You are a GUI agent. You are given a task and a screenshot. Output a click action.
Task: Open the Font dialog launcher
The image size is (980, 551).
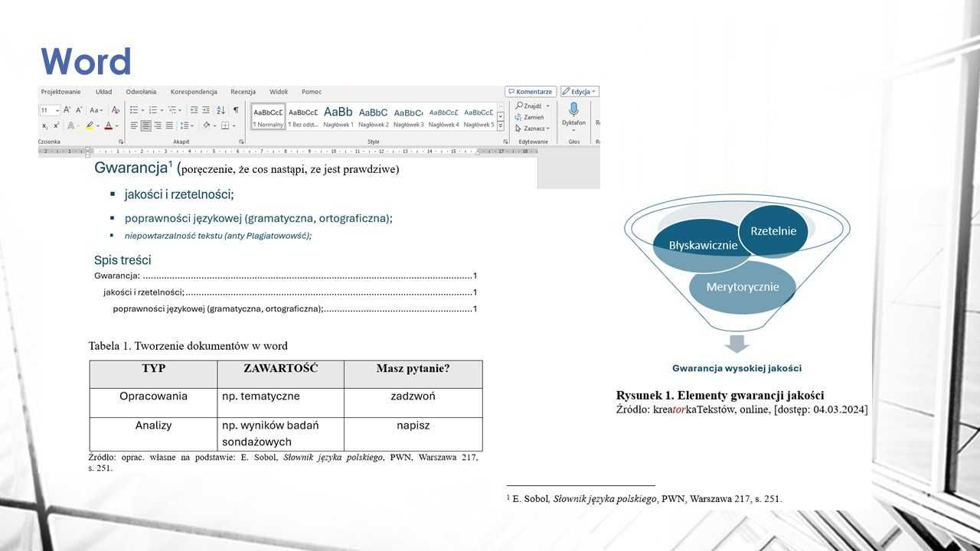click(121, 142)
